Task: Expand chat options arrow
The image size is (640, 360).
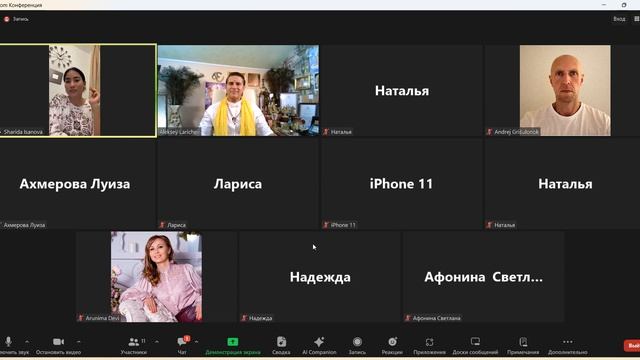Action: coord(196,342)
